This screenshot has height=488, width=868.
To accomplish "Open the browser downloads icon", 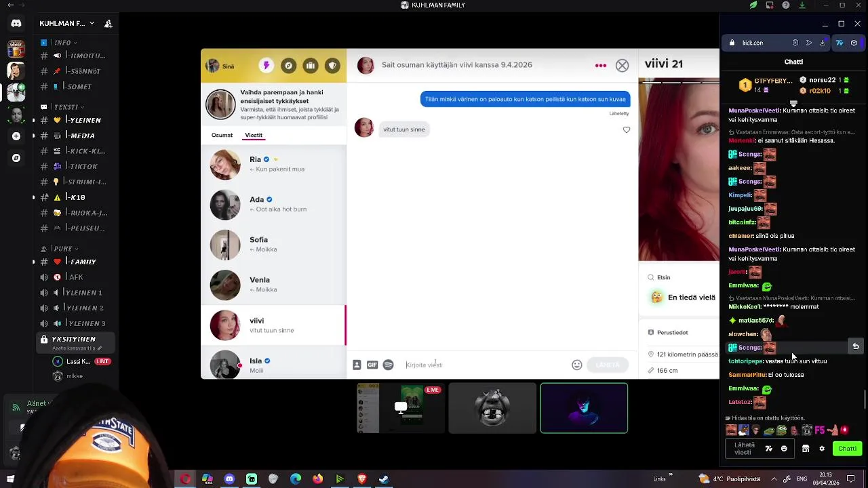I will [x=822, y=43].
